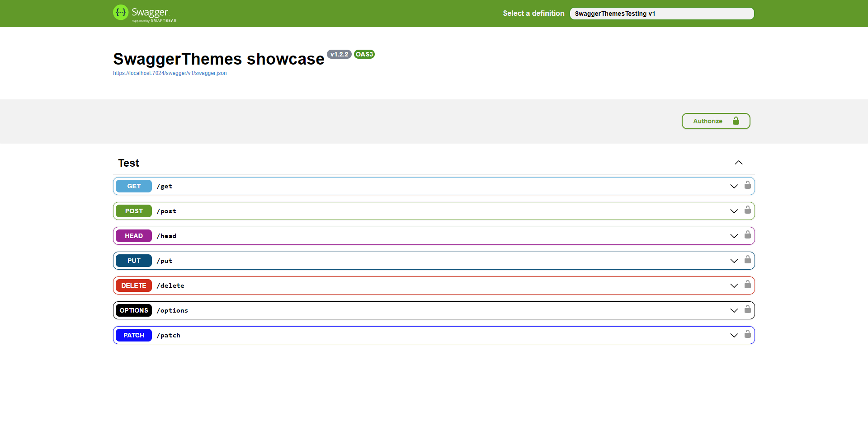This screenshot has width=868, height=435.
Task: Click the /patch path text
Action: (169, 335)
